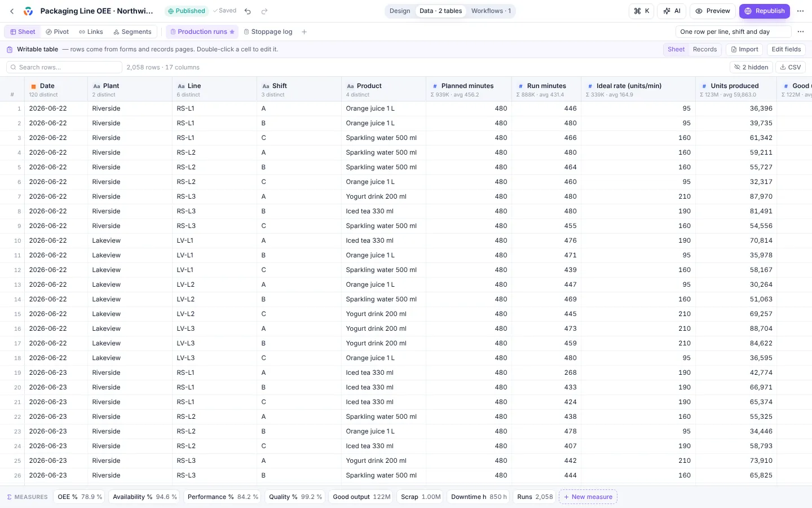The width and height of the screenshot is (812, 508).
Task: Click the Preview button
Action: [713, 11]
